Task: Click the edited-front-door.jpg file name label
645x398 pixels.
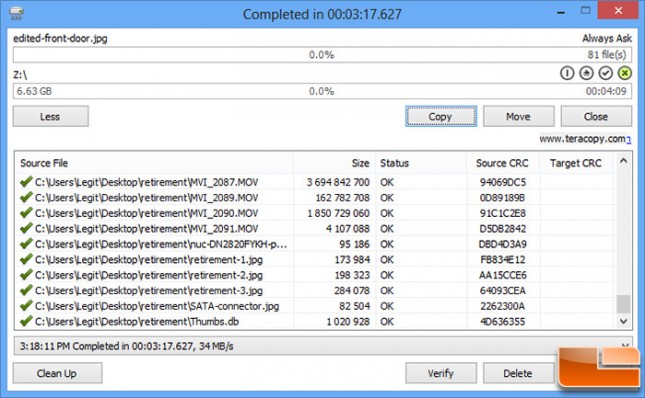Action: pyautogui.click(x=60, y=38)
